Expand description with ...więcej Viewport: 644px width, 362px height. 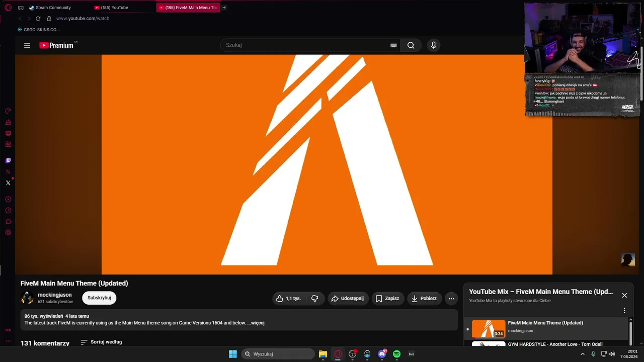pyautogui.click(x=256, y=323)
